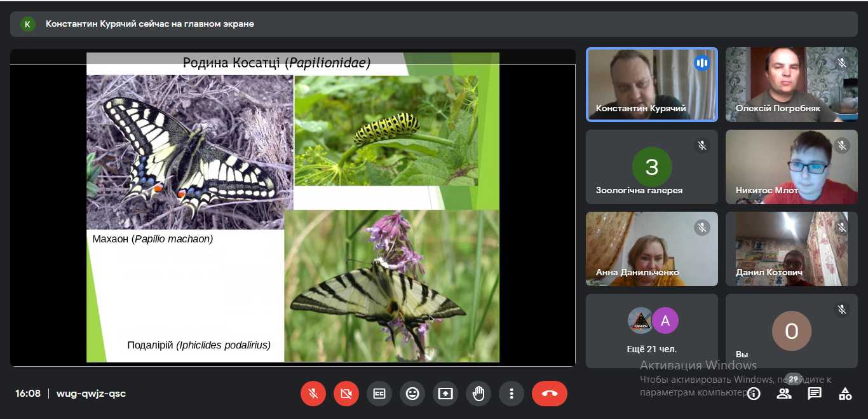Open the activities panel
The width and height of the screenshot is (868, 419).
click(x=845, y=394)
